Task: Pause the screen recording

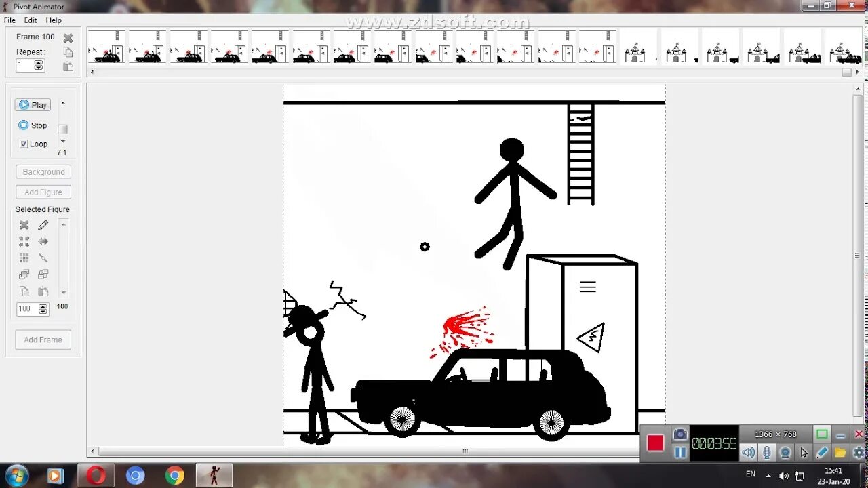Action: [680, 452]
